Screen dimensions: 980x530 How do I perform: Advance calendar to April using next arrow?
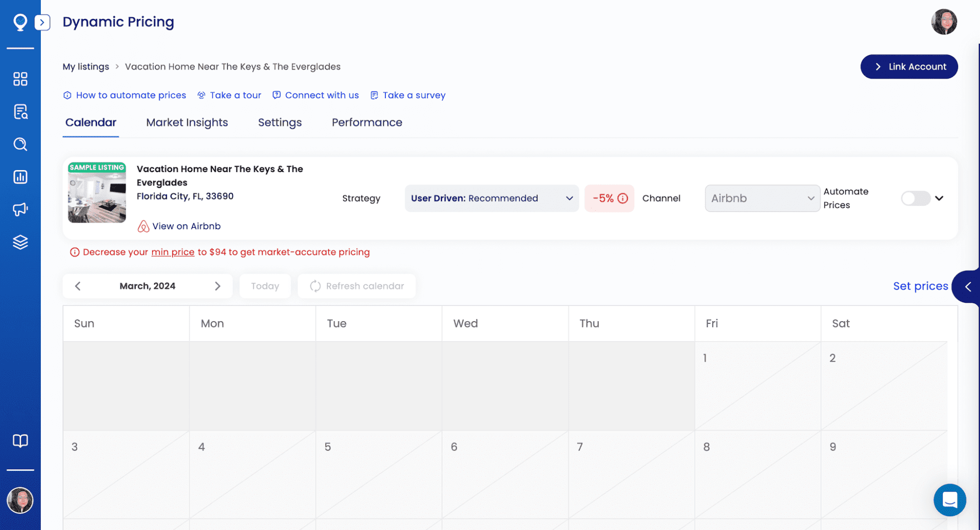pyautogui.click(x=218, y=286)
